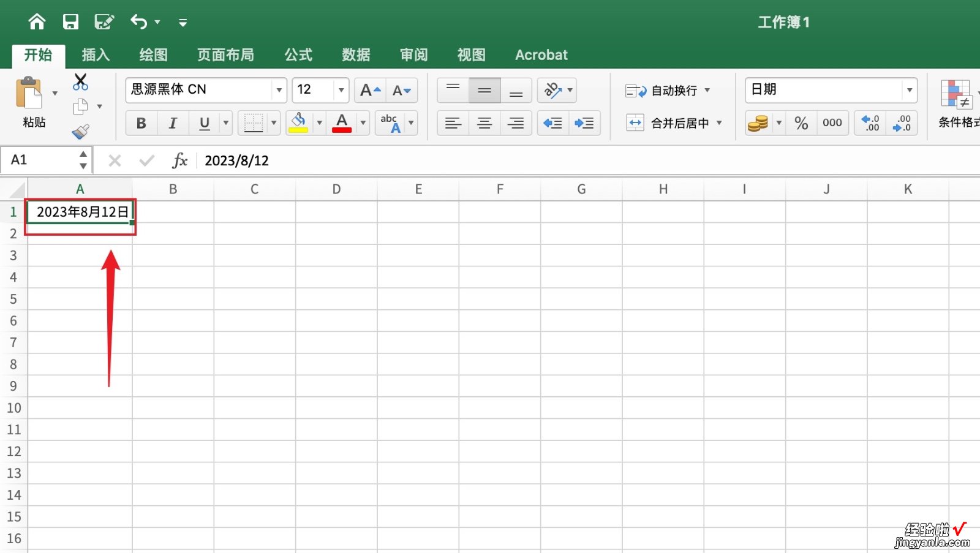Save the workbook with the floppy icon

(70, 22)
